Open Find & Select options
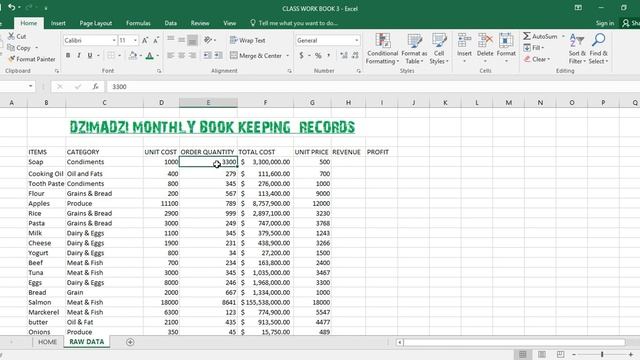This screenshot has width=640, height=360. tap(598, 49)
